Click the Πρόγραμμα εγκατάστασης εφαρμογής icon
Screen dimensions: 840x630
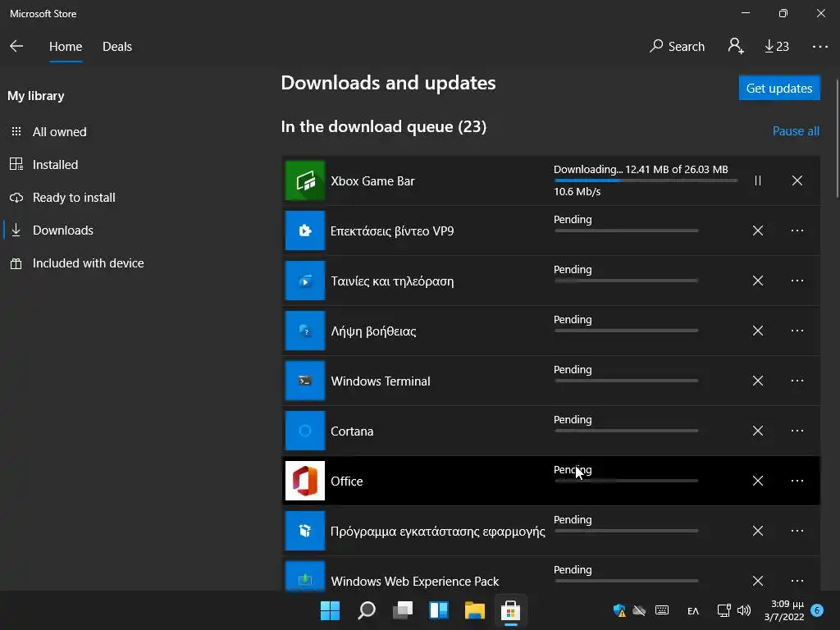305,531
